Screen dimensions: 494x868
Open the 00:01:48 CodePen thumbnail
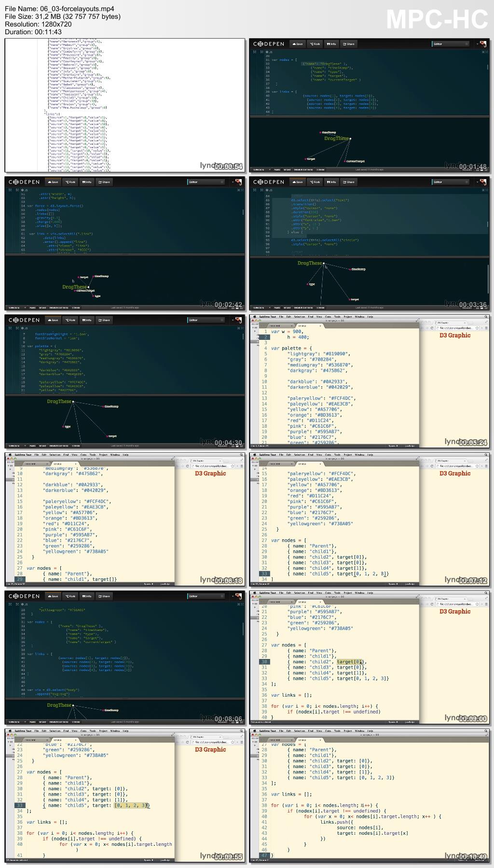[x=370, y=105]
